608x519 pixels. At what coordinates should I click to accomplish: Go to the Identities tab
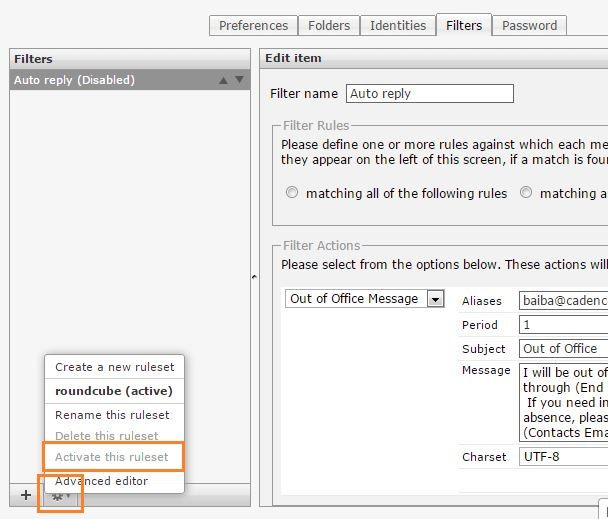(x=397, y=26)
